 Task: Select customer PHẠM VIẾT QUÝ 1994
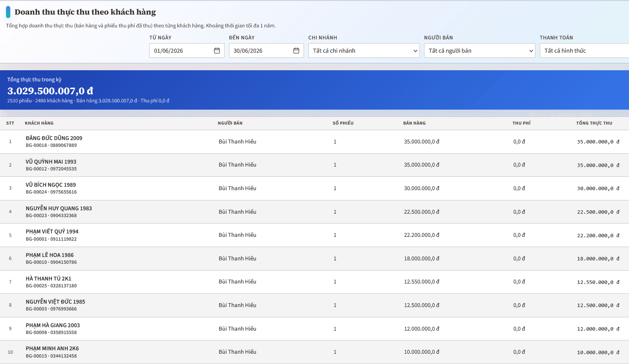[52, 231]
